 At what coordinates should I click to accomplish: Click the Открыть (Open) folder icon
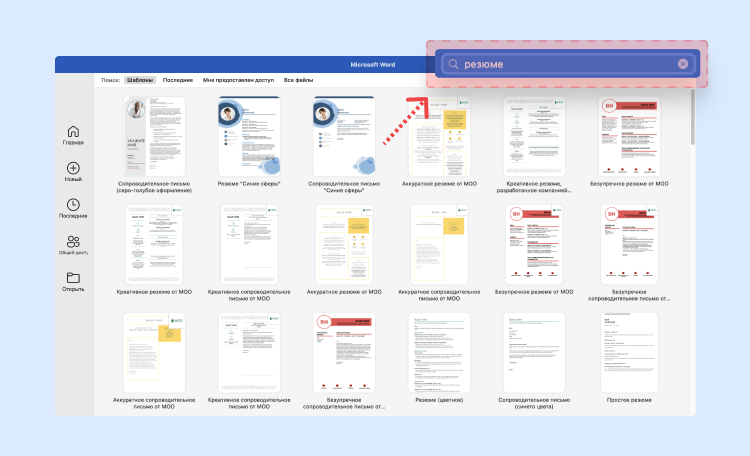pyautogui.click(x=73, y=278)
